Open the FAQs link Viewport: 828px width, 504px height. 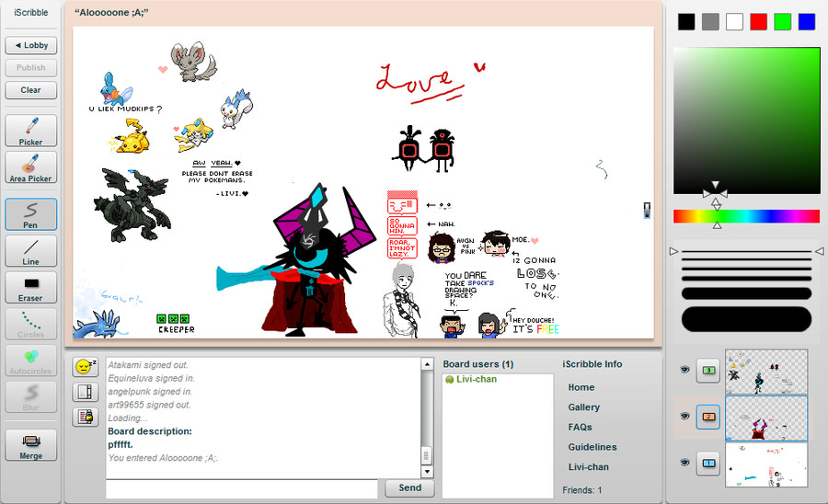[x=580, y=428]
